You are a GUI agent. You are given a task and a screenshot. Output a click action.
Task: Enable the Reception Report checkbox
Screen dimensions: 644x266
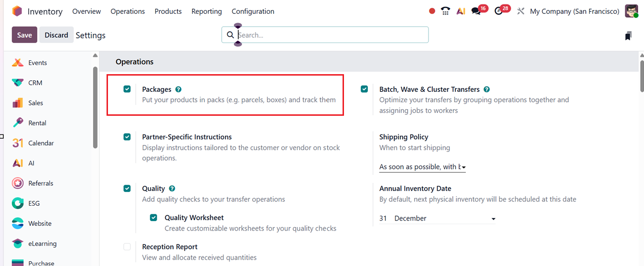(127, 247)
